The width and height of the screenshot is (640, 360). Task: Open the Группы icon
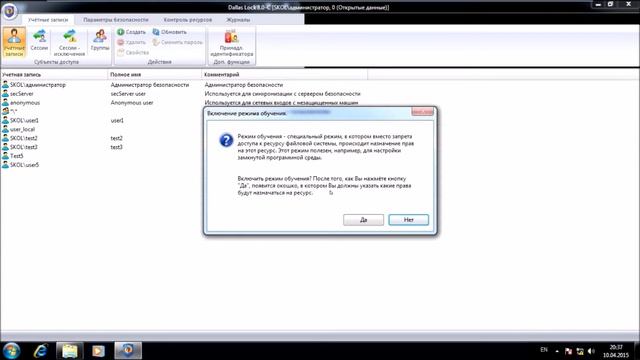[x=100, y=40]
